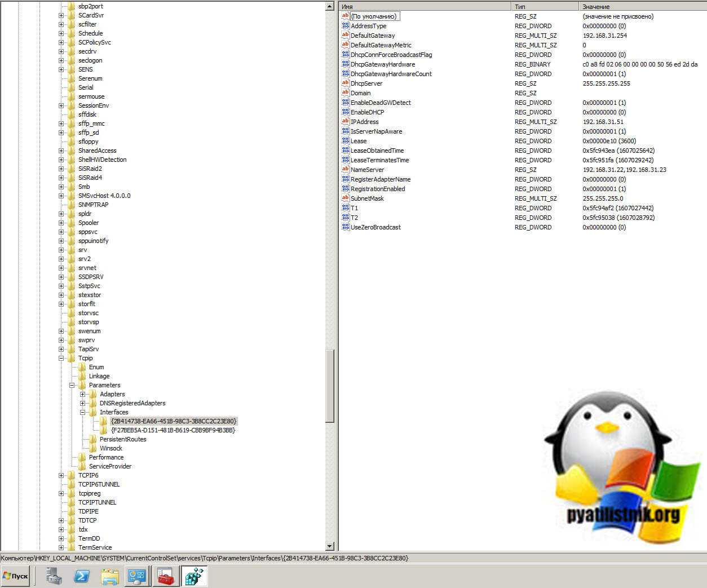
Task: Click the red toolbox taskbar icon
Action: tap(166, 576)
